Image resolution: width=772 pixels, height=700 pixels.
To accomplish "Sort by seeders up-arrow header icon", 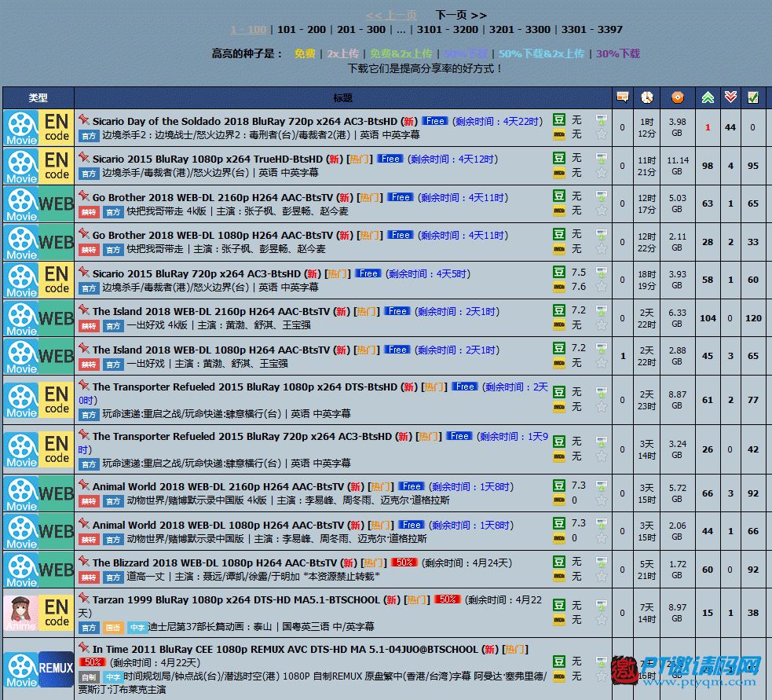I will point(708,97).
